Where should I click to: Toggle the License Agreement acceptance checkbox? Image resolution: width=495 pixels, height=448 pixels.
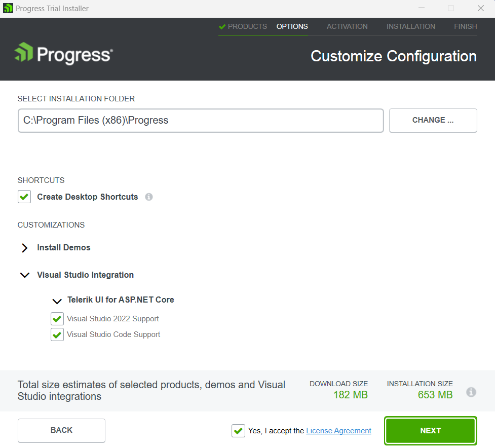pos(238,431)
